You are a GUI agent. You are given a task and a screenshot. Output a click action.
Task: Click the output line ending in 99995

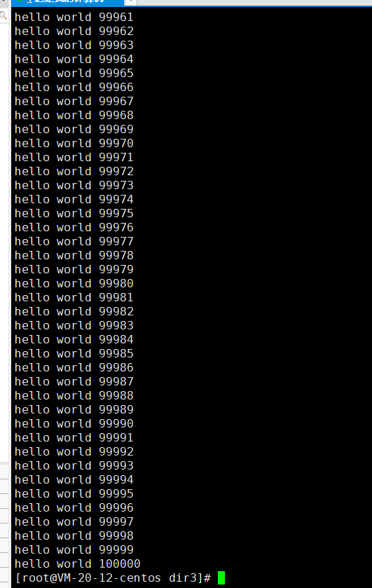(x=74, y=494)
